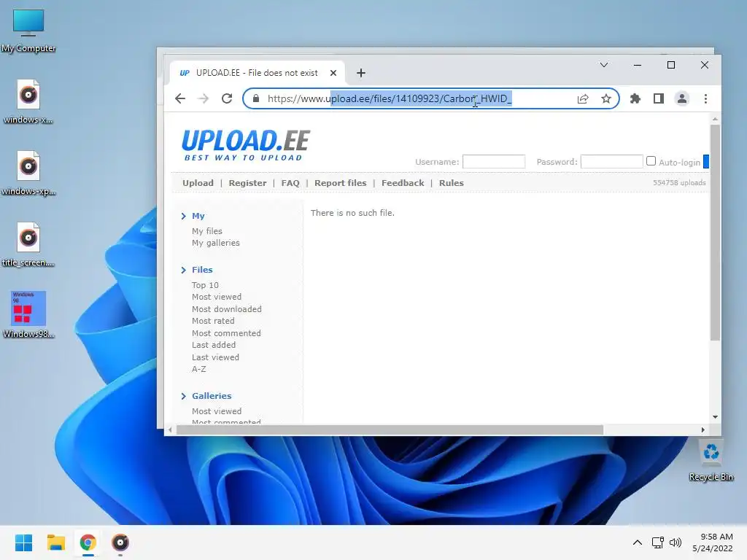Toggle the browser side panel icon

coord(659,98)
